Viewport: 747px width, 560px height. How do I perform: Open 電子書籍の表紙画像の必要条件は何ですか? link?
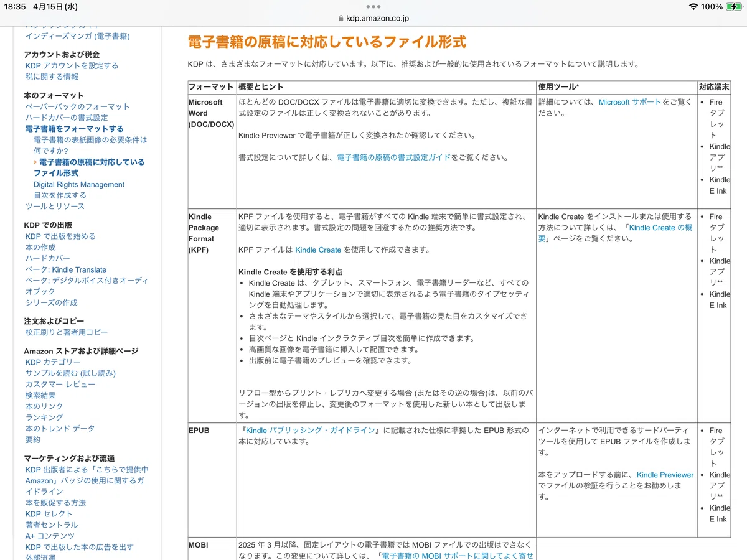tap(90, 145)
